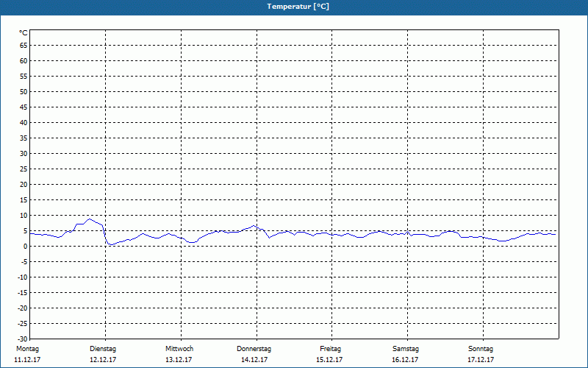Click the temperature peak on Monday evening
This screenshot has height=368, width=588.
pyautogui.click(x=89, y=219)
